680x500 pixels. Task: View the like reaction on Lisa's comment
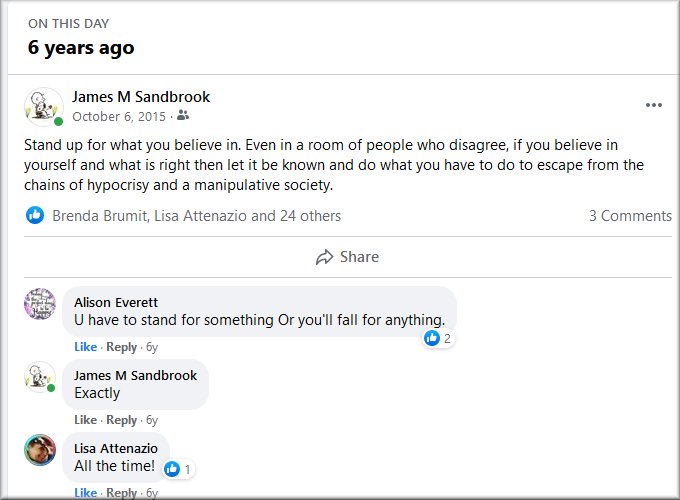coord(178,468)
